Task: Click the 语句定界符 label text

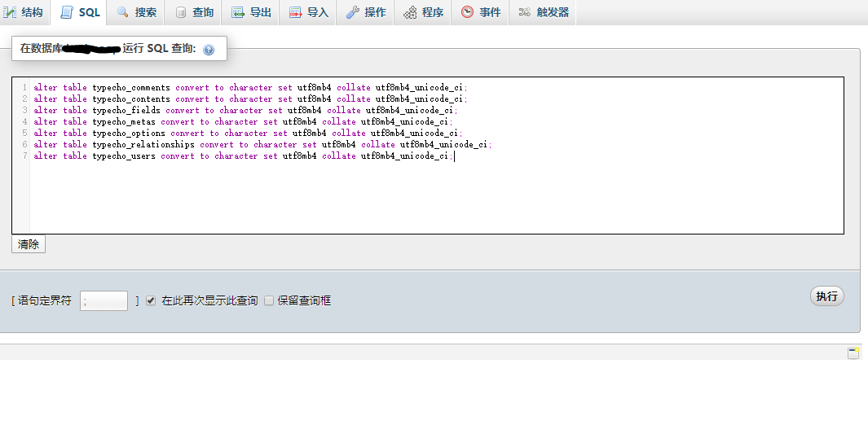Action: (44, 300)
